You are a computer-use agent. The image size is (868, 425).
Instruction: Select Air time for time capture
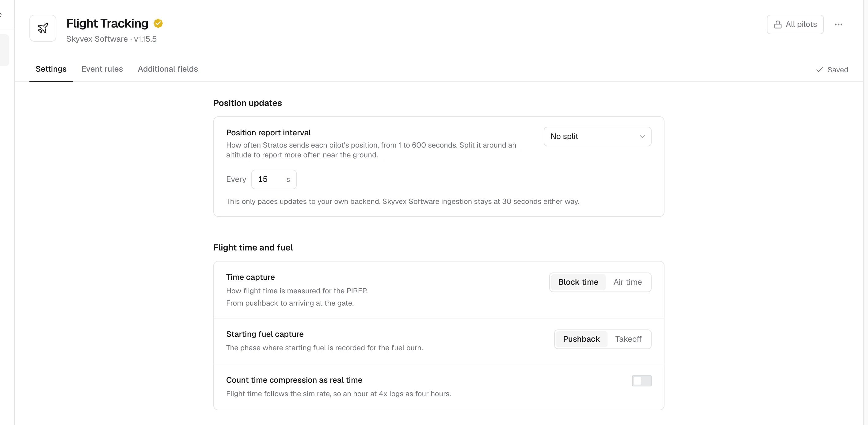627,282
